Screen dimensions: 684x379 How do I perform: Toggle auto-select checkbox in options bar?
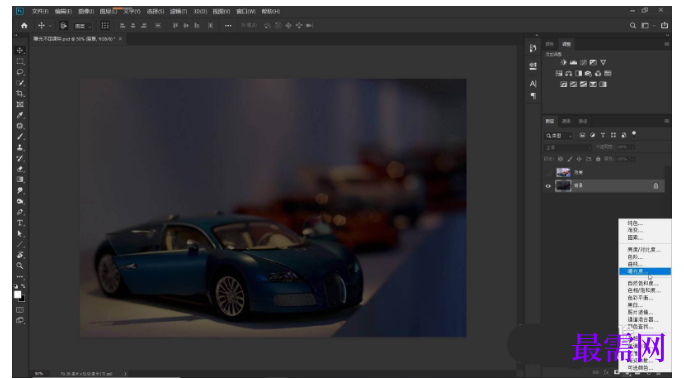(63, 26)
